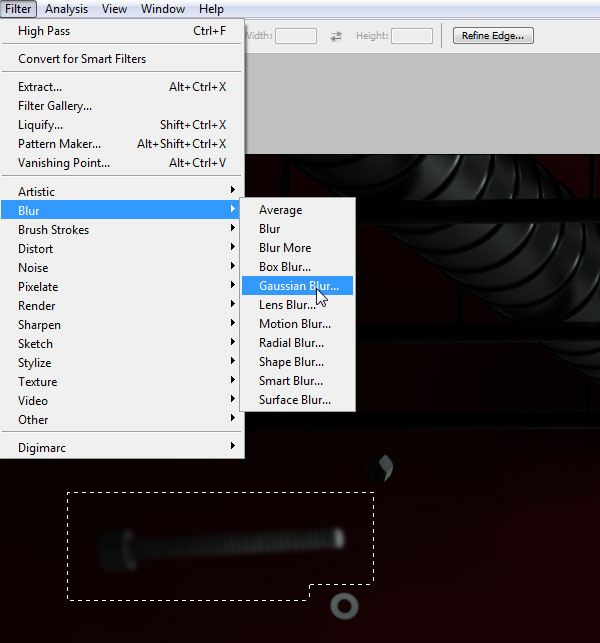Open Filter Gallery

pyautogui.click(x=122, y=106)
